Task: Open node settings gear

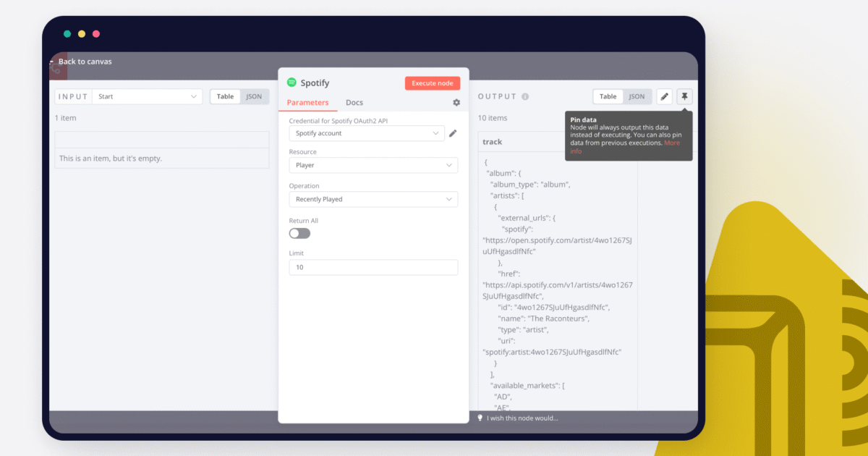Action: click(x=456, y=103)
